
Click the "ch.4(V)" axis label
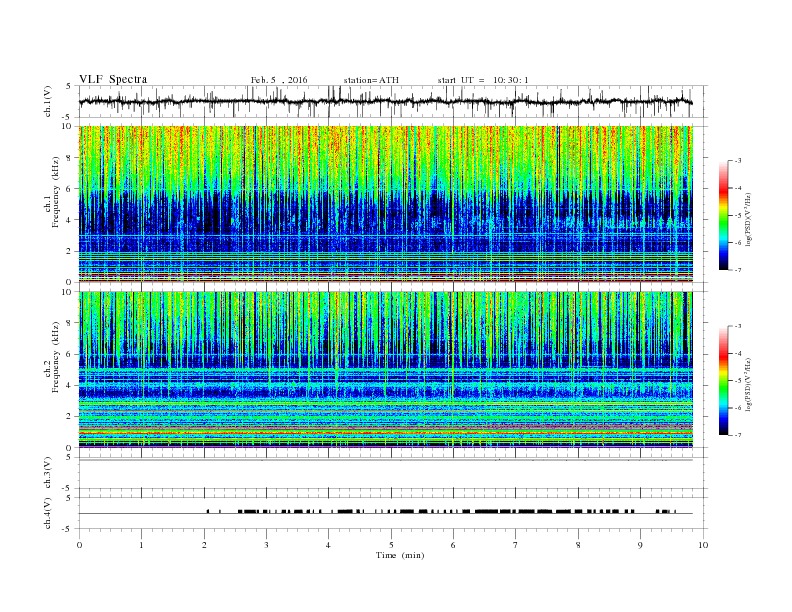pyautogui.click(x=48, y=513)
